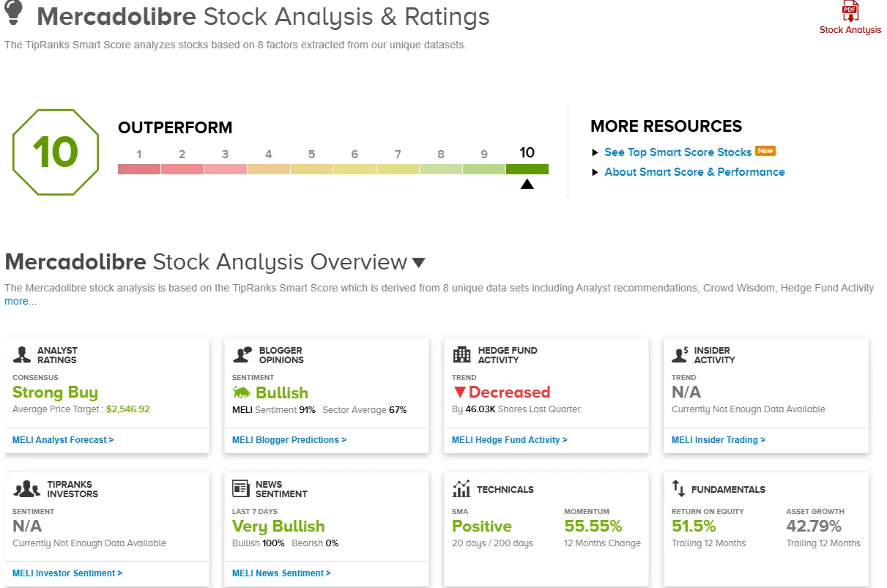Click the Hedge Fund Activity building icon

[x=462, y=355]
